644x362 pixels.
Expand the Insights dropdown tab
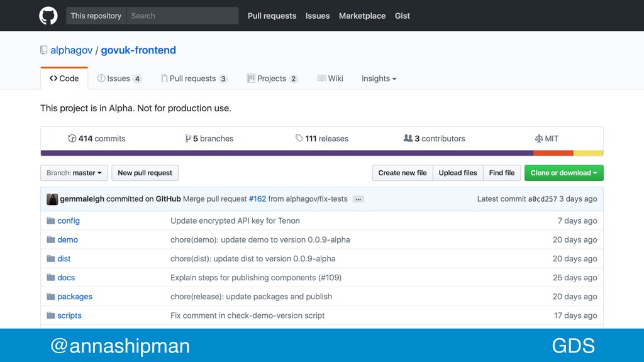(x=379, y=79)
